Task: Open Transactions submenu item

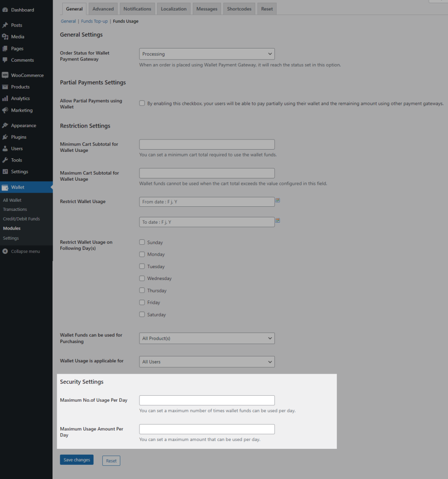Action: pyautogui.click(x=15, y=209)
